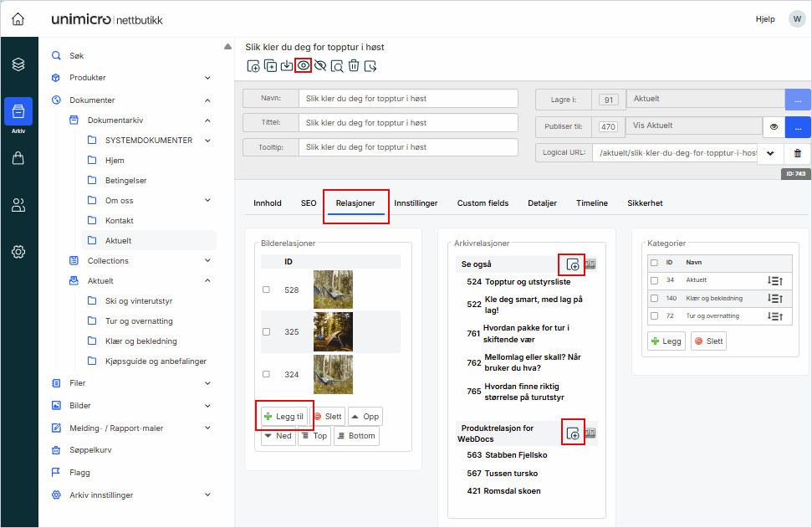The height and width of the screenshot is (528, 812).
Task: Check the Aktuelt category checkbox
Action: tap(654, 279)
